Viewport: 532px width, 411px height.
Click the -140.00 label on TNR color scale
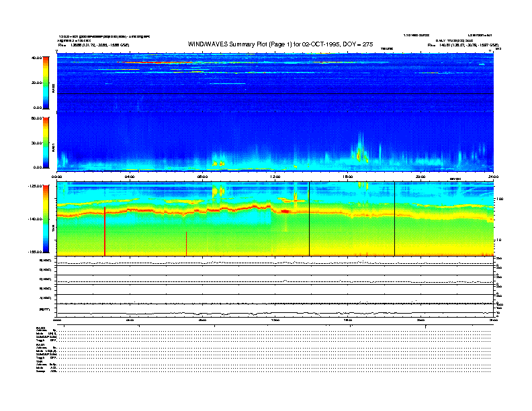pyautogui.click(x=35, y=219)
